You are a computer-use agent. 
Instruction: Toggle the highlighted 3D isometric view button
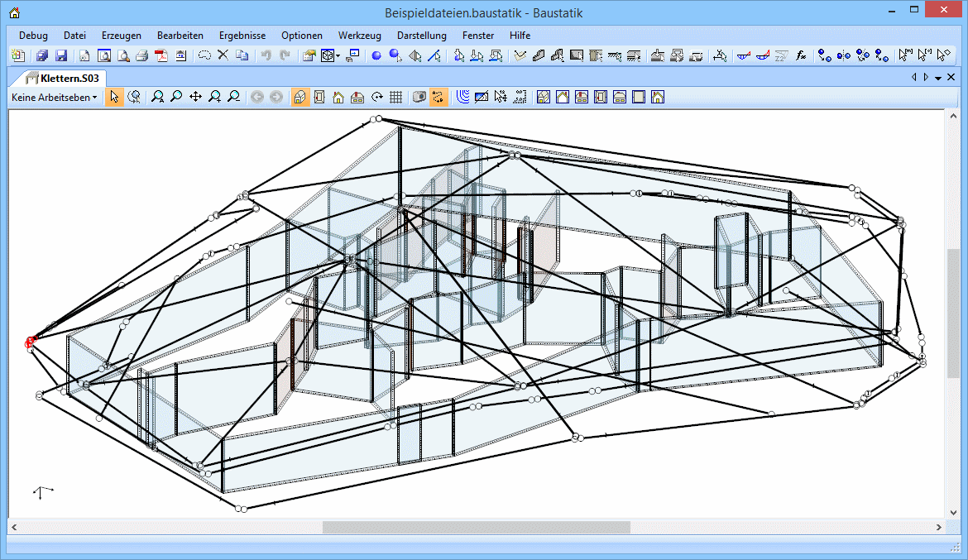pos(300,97)
